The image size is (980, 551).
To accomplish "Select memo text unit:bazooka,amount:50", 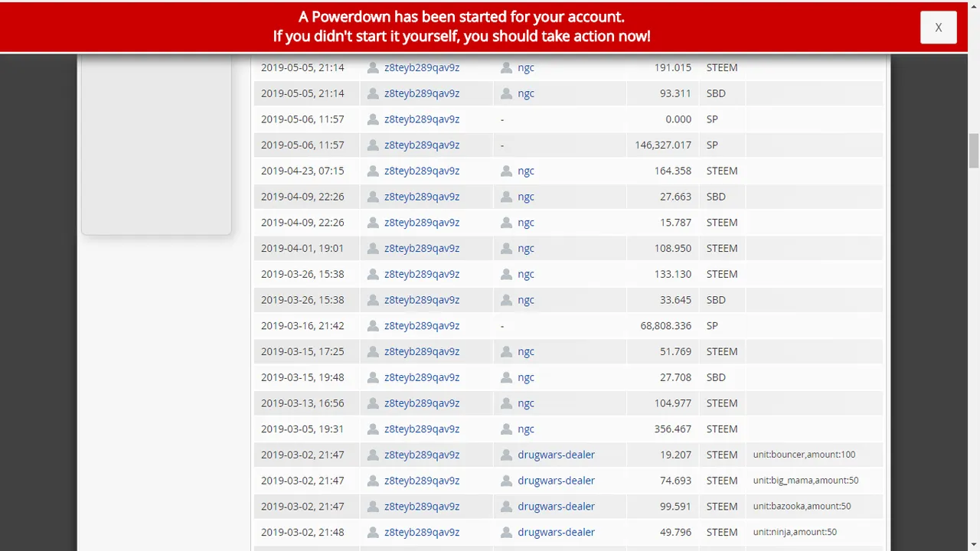I will point(802,507).
